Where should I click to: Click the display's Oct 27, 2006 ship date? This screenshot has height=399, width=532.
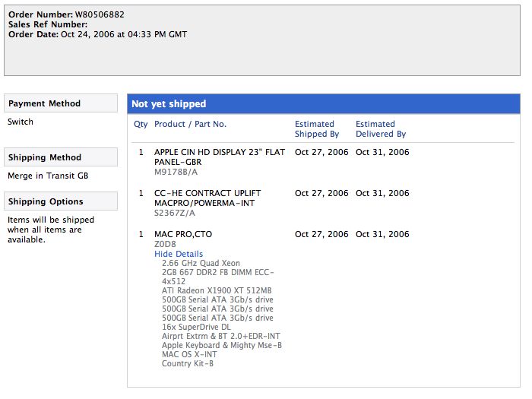click(x=321, y=152)
